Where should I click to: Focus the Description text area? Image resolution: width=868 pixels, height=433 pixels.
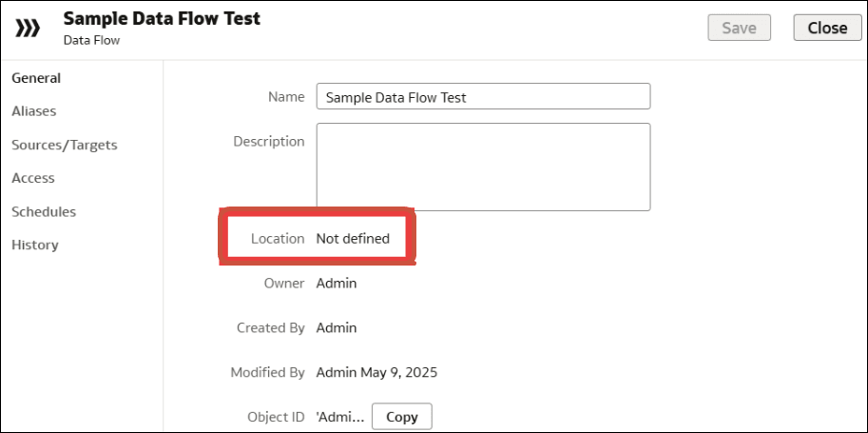(x=483, y=167)
